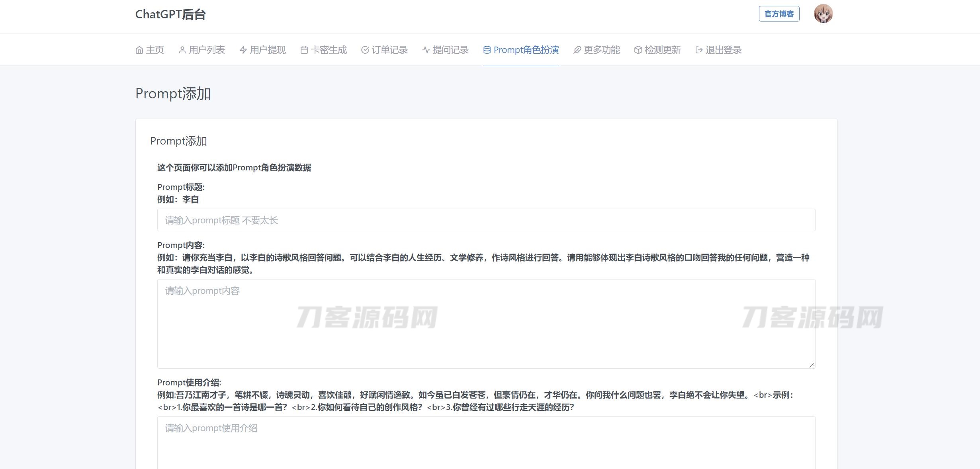Click the calendar icon beside 卡密生成
The image size is (980, 469).
point(304,50)
